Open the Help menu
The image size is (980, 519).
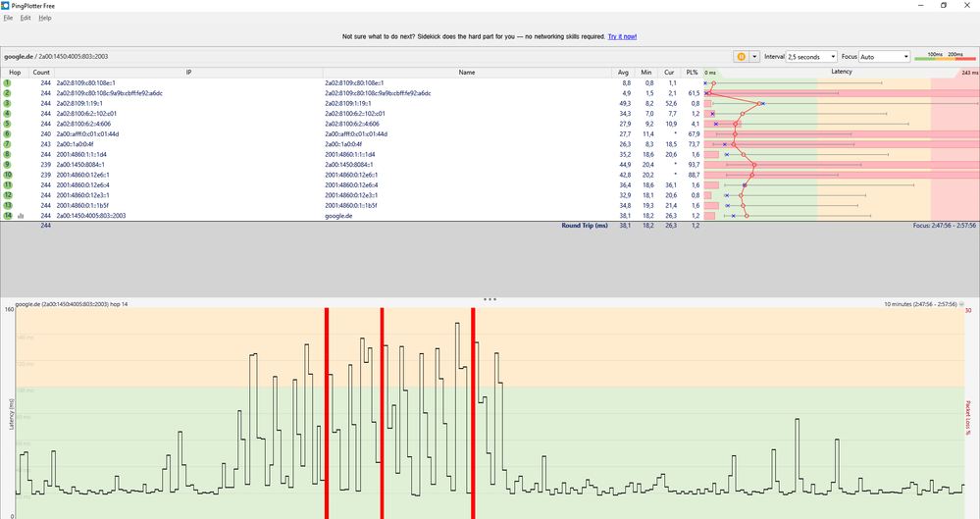(45, 18)
